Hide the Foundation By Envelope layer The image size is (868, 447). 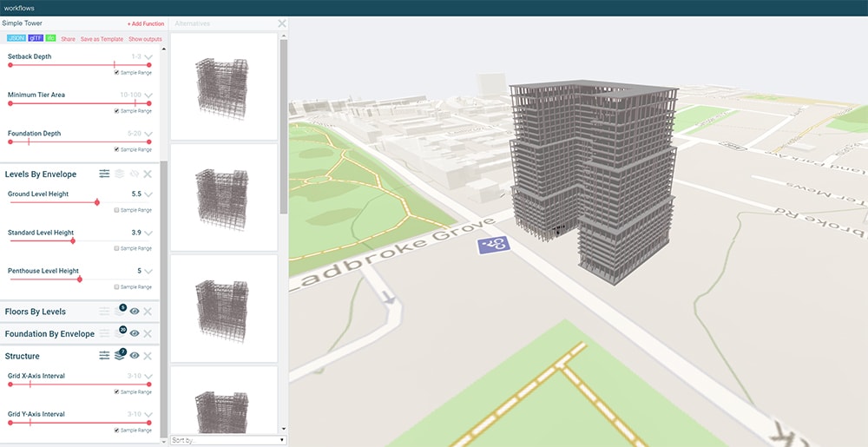[x=135, y=334]
